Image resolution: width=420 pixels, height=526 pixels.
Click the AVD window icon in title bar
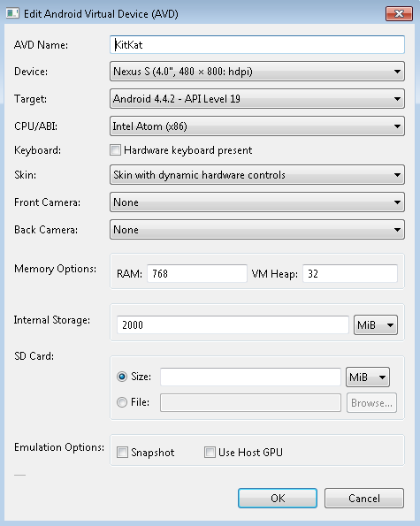(x=12, y=13)
